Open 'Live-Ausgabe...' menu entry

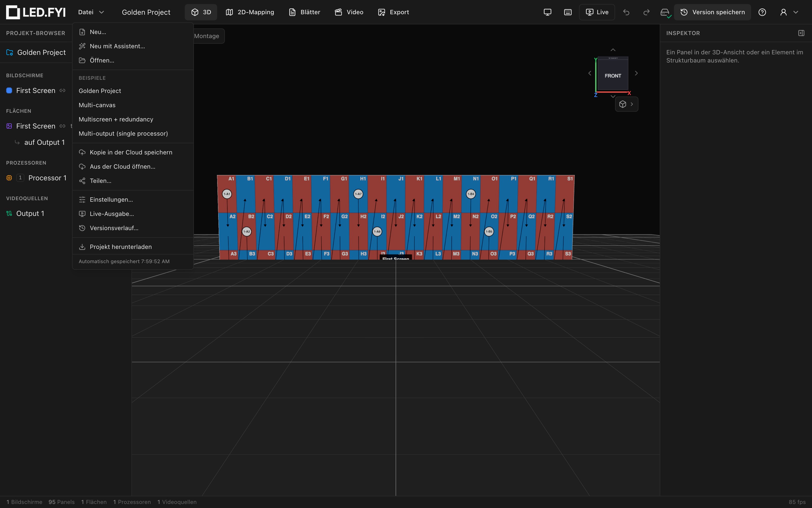(x=133, y=214)
